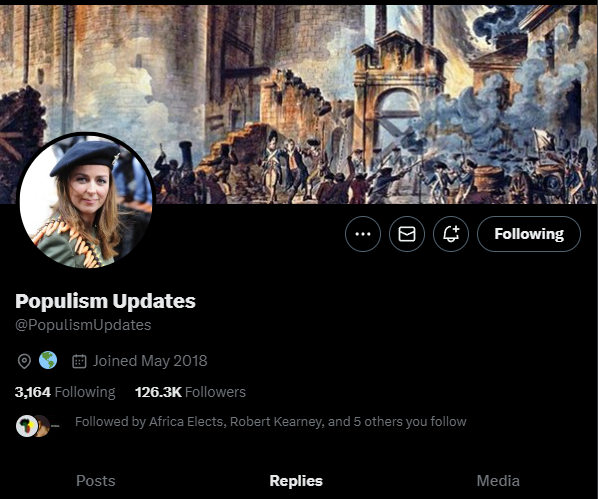
Task: Open the three-dot more options menu
Action: pyautogui.click(x=363, y=234)
